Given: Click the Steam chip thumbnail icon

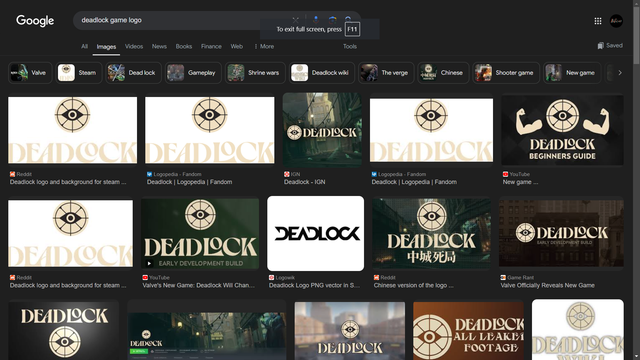Looking at the screenshot, I should [66, 73].
